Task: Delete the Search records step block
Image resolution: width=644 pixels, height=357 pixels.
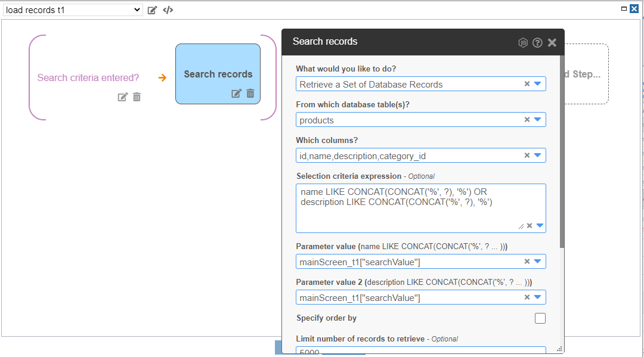Action: pyautogui.click(x=250, y=94)
